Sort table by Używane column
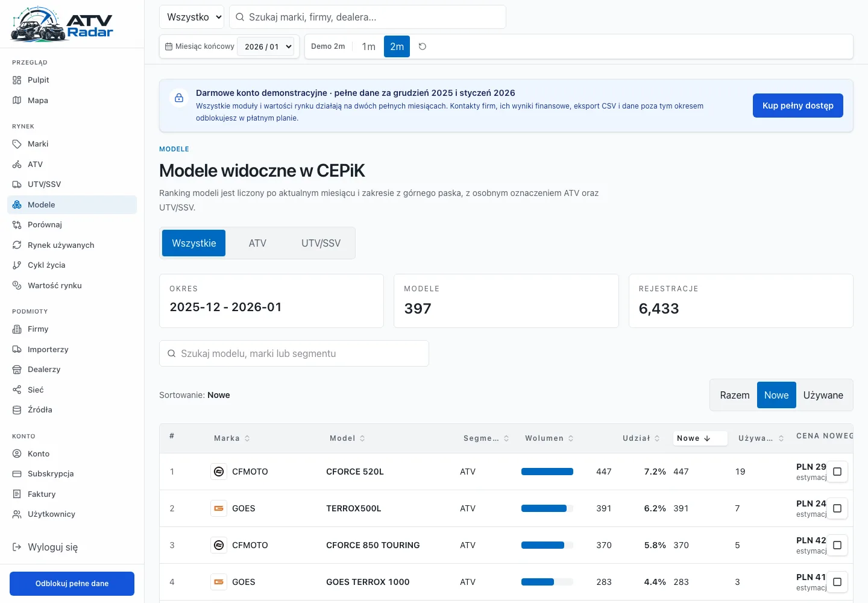 pyautogui.click(x=761, y=438)
